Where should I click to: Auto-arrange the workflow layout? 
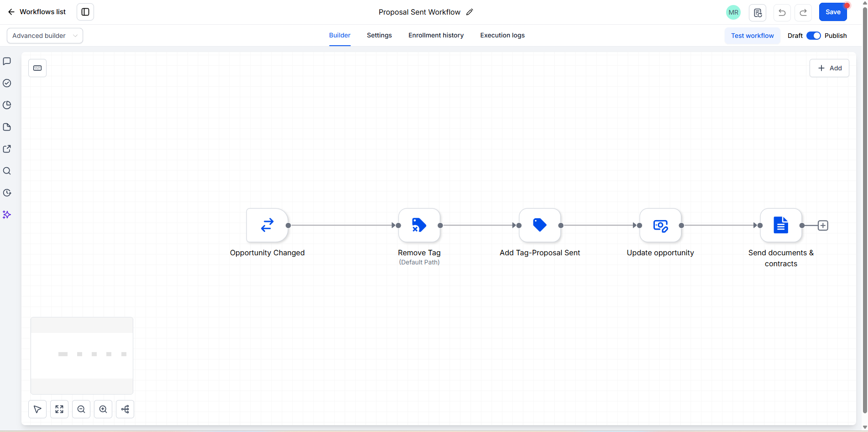125,409
